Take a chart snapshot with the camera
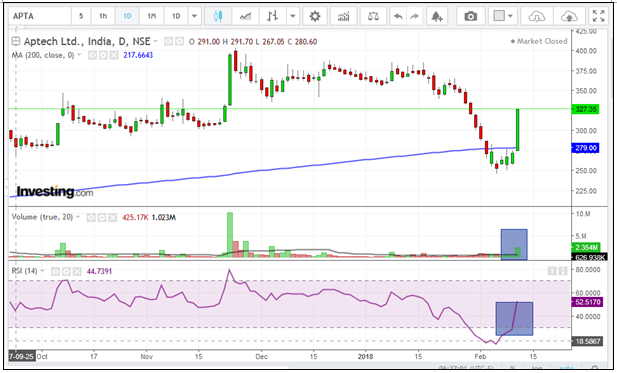This screenshot has width=617, height=373. point(471,16)
